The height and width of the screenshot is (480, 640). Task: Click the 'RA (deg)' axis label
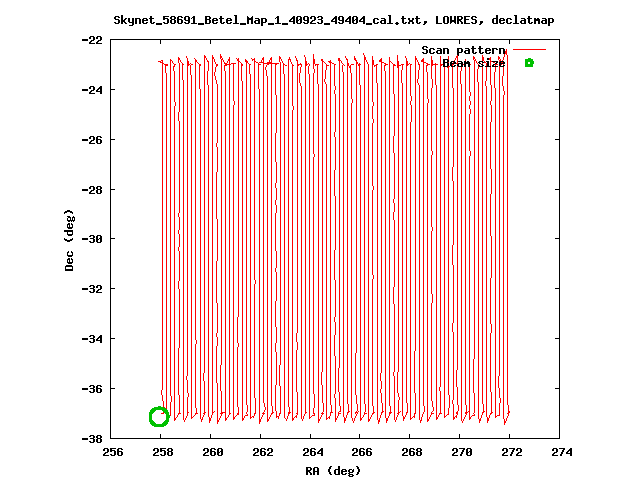point(333,471)
